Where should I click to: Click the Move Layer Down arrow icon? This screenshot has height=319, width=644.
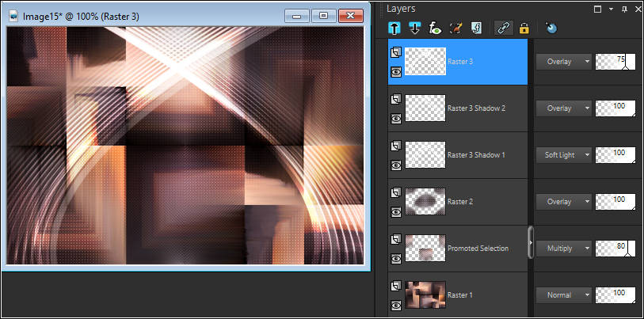pyautogui.click(x=415, y=28)
